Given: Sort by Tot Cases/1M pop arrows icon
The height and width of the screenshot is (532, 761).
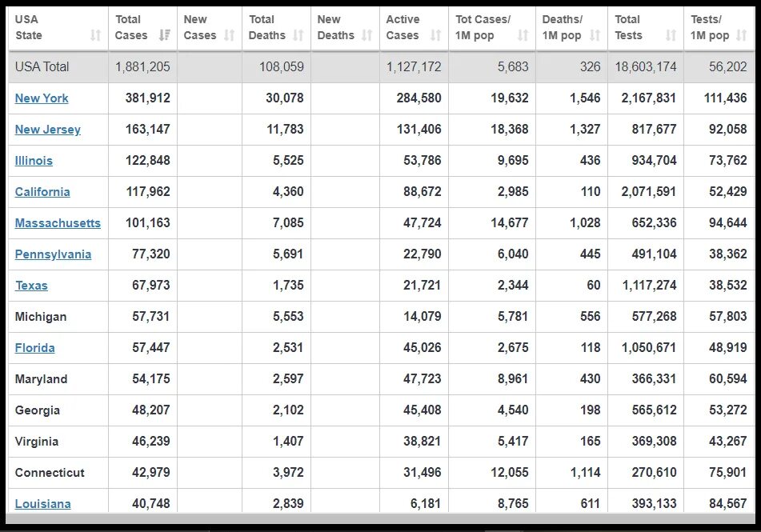Looking at the screenshot, I should (x=523, y=35).
